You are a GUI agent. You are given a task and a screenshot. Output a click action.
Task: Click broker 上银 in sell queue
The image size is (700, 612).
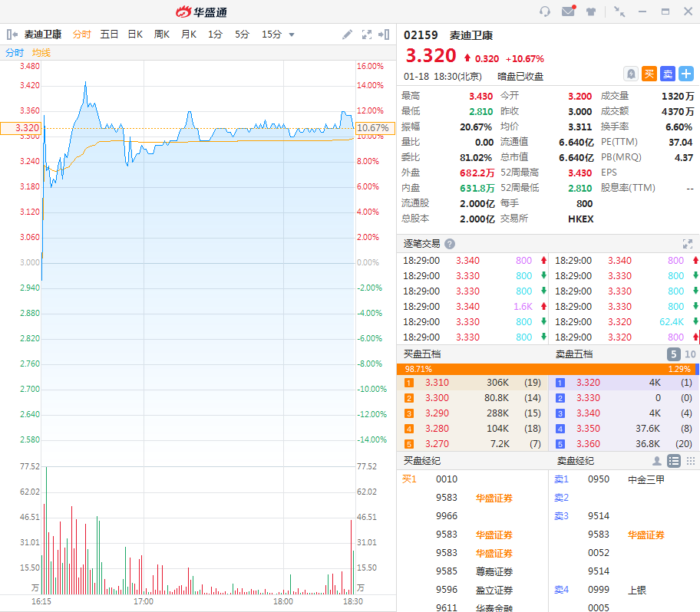pos(637,591)
